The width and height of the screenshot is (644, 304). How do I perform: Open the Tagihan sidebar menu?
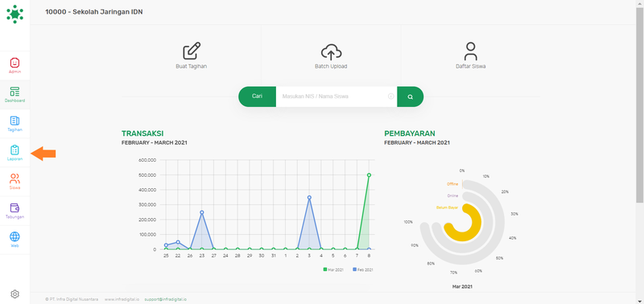pyautogui.click(x=14, y=124)
